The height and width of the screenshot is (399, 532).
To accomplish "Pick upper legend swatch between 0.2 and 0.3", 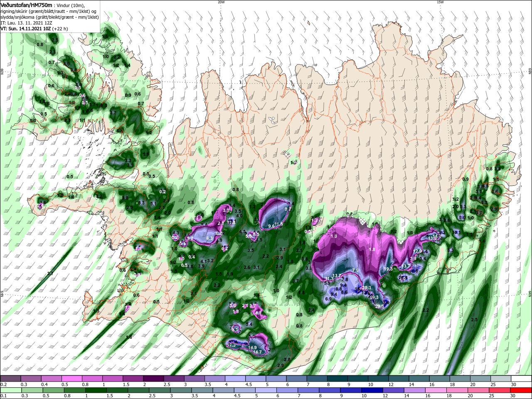I will [11, 379].
